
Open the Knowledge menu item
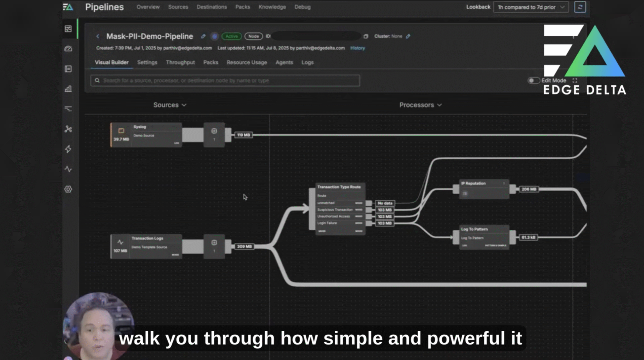point(272,7)
